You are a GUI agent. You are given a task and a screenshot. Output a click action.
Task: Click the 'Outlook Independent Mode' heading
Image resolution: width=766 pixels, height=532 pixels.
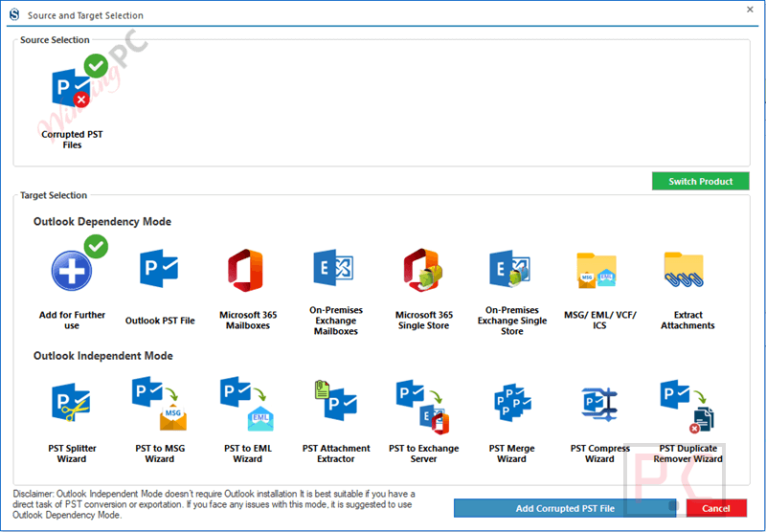click(103, 356)
